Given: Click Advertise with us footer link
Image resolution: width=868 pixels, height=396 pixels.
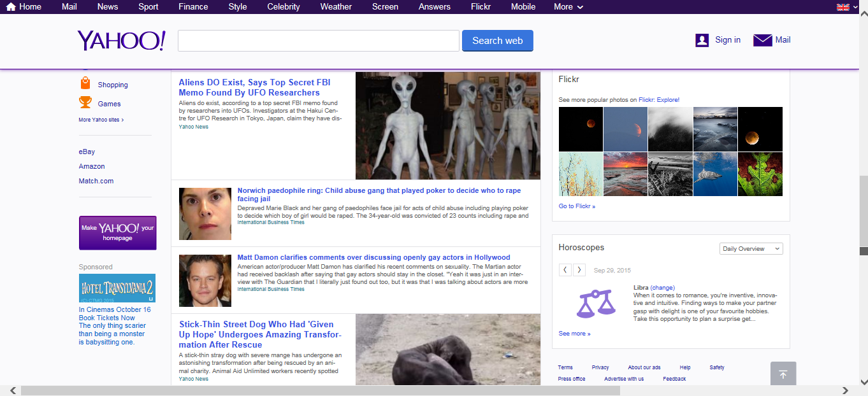Looking at the screenshot, I should (x=624, y=379).
